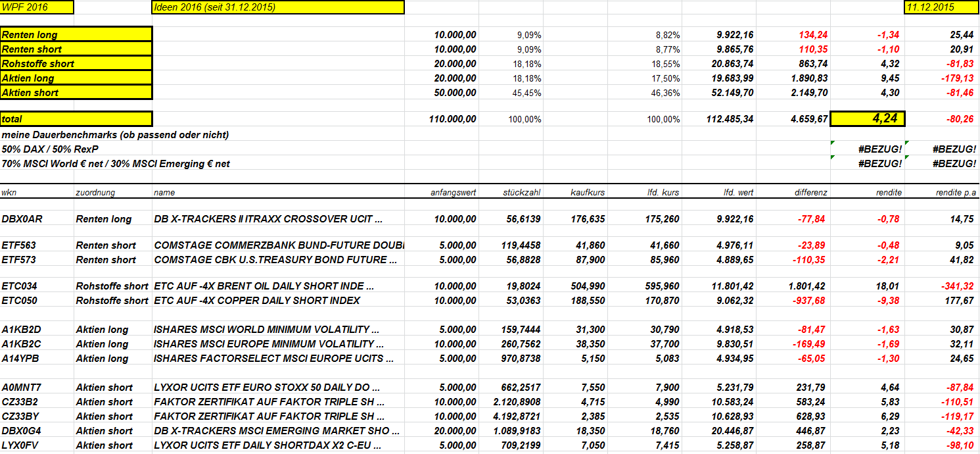
Task: Click the 'rendite' column header
Action: pos(889,193)
